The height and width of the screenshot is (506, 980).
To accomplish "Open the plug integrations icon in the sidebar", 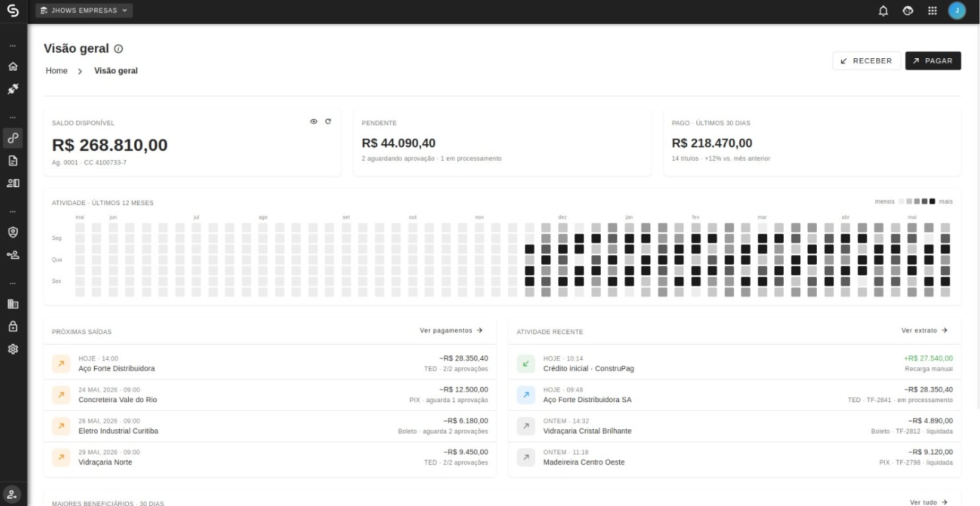I will point(13,89).
